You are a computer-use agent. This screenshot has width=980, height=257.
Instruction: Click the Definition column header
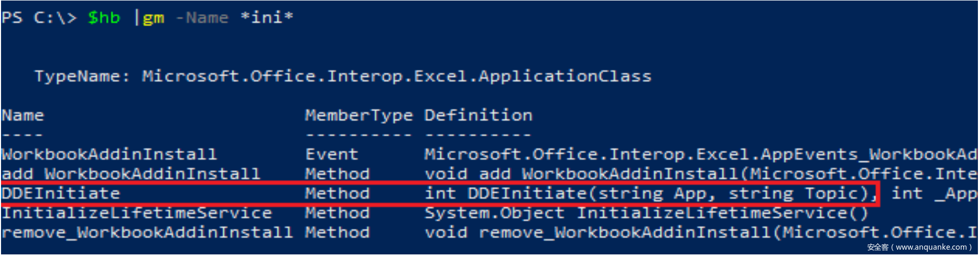click(478, 115)
